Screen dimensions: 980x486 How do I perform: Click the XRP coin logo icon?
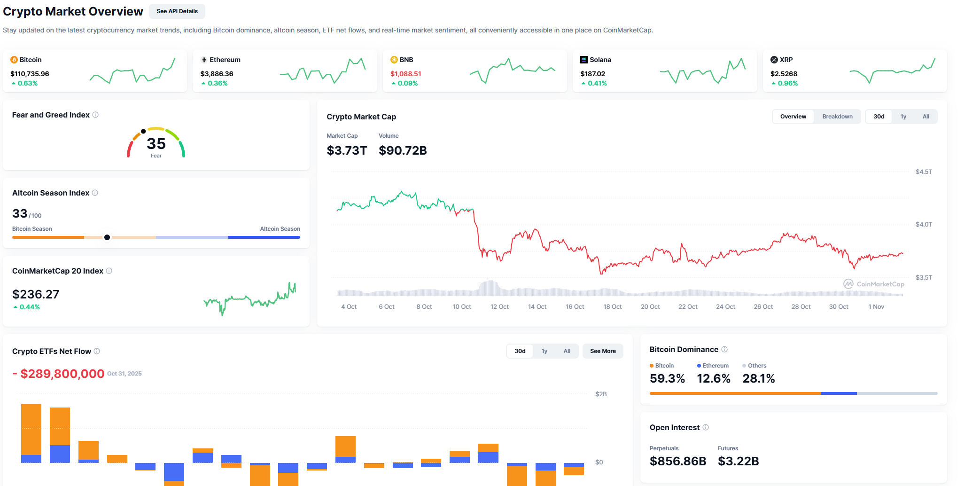[774, 60]
